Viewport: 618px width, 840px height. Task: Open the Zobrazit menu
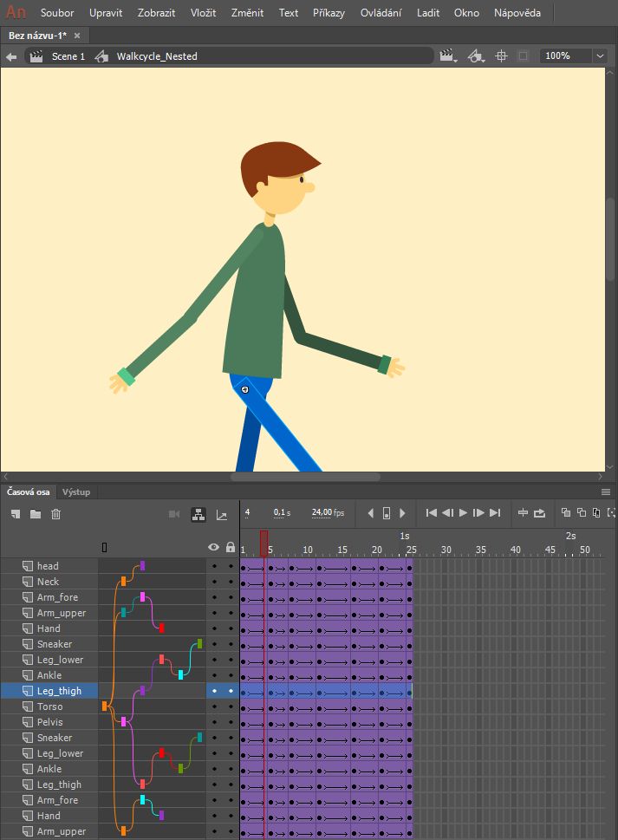click(156, 13)
